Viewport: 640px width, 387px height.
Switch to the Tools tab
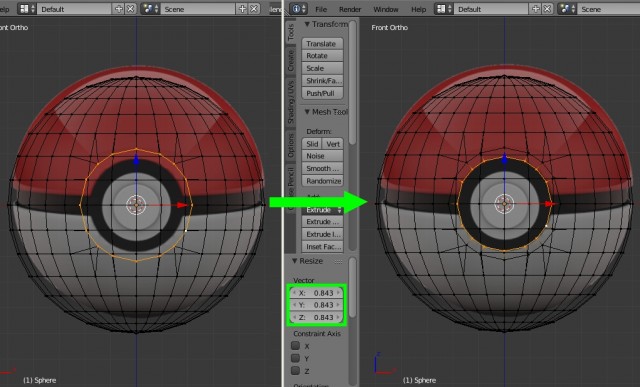(x=291, y=32)
